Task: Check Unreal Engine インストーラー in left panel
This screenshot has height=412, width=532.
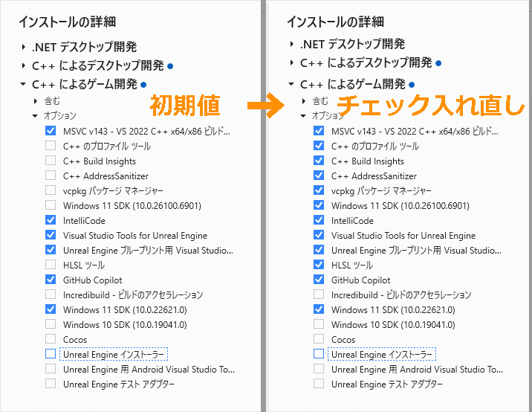Action: (51, 354)
